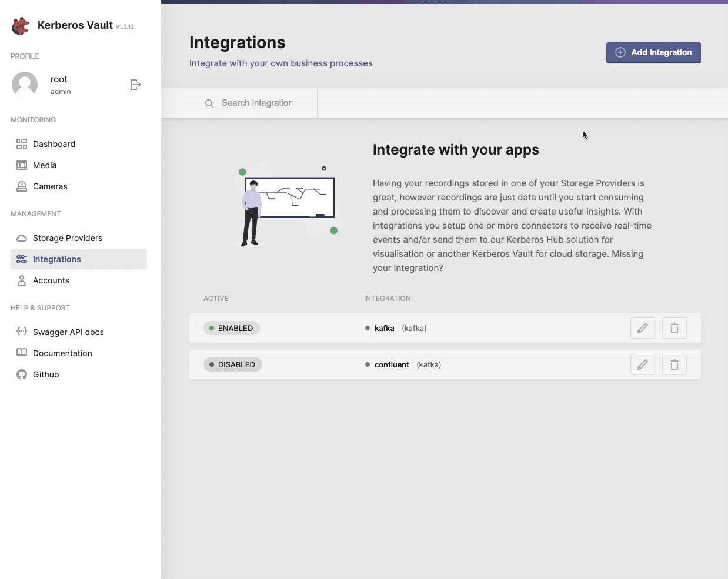728x579 pixels.
Task: Click the root profile avatar picture
Action: point(24,85)
